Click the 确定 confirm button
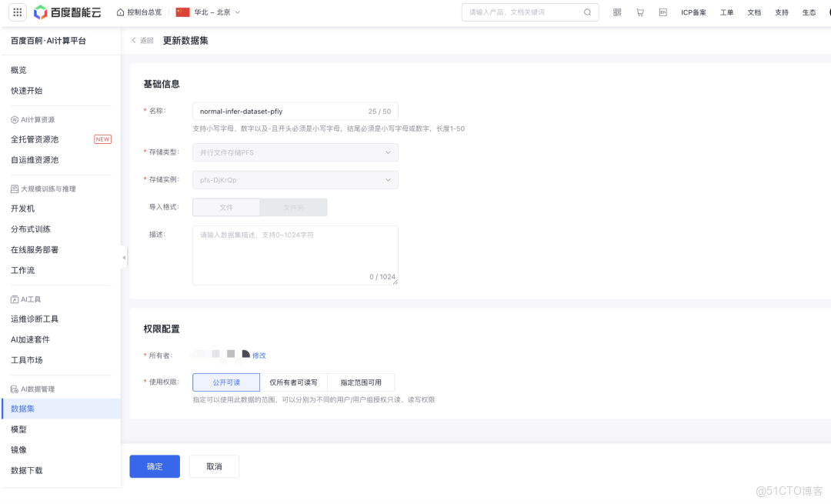831x504 pixels. tap(154, 466)
